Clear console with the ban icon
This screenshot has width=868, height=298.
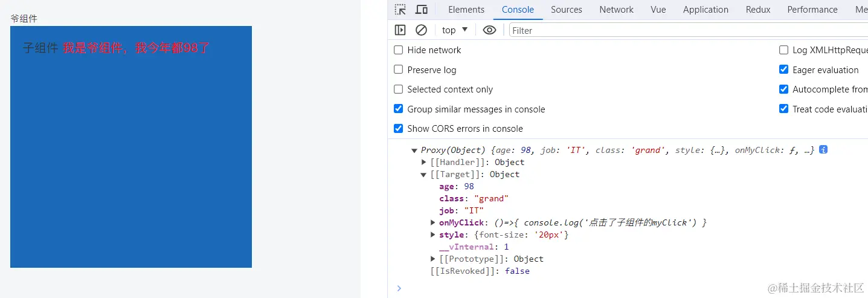tap(422, 30)
